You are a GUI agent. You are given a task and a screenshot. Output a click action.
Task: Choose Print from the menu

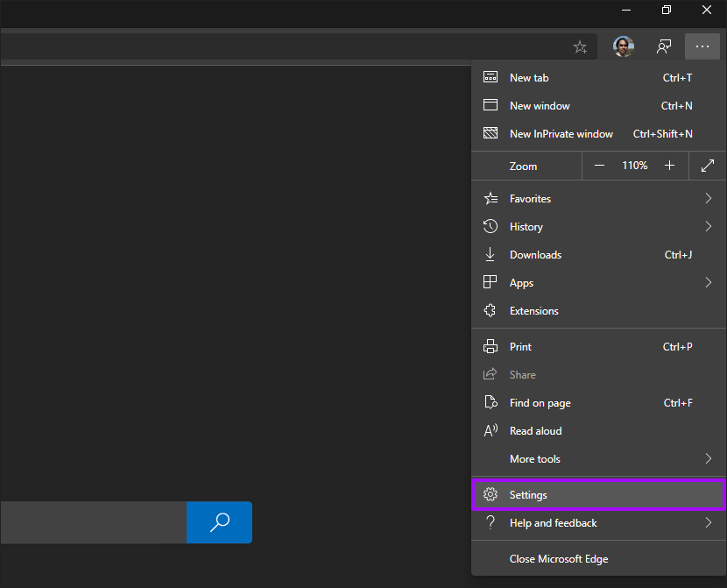coord(520,347)
